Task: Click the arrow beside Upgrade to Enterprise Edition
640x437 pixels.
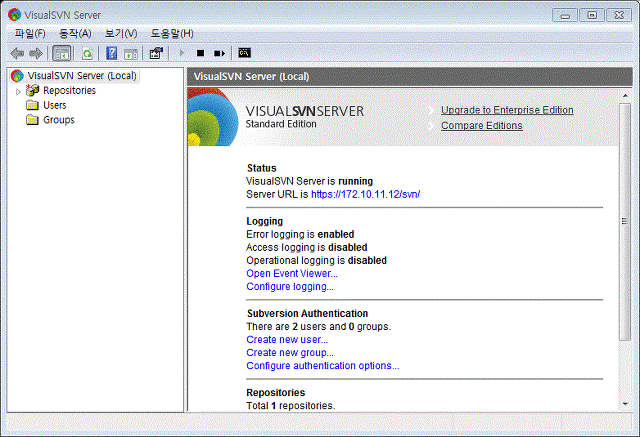Action: pyautogui.click(x=431, y=111)
